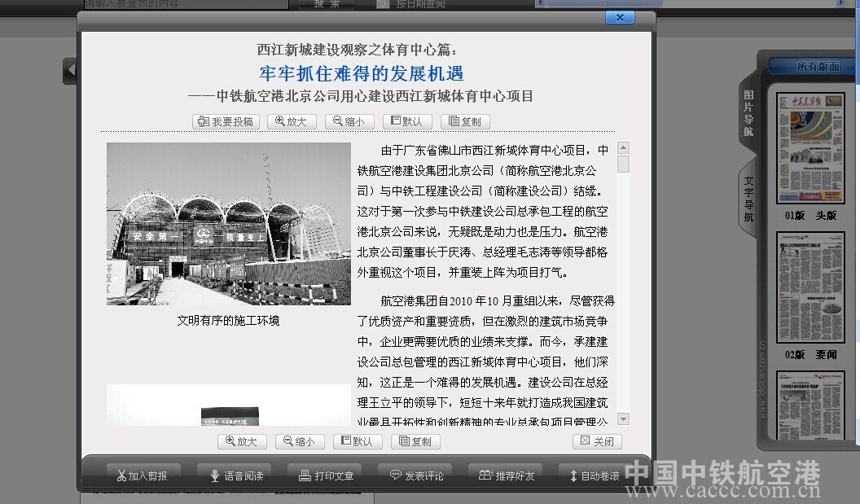Close the article popup with blue X
The width and height of the screenshot is (860, 504).
620,18
